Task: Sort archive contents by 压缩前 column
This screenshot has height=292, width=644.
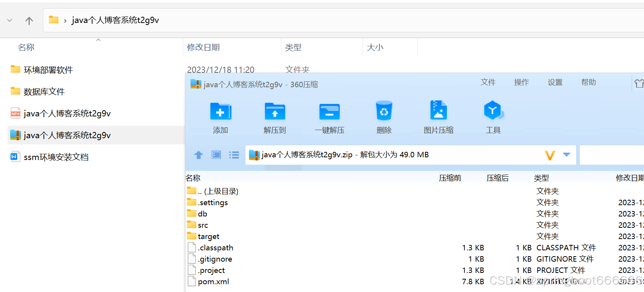Action: [x=450, y=178]
